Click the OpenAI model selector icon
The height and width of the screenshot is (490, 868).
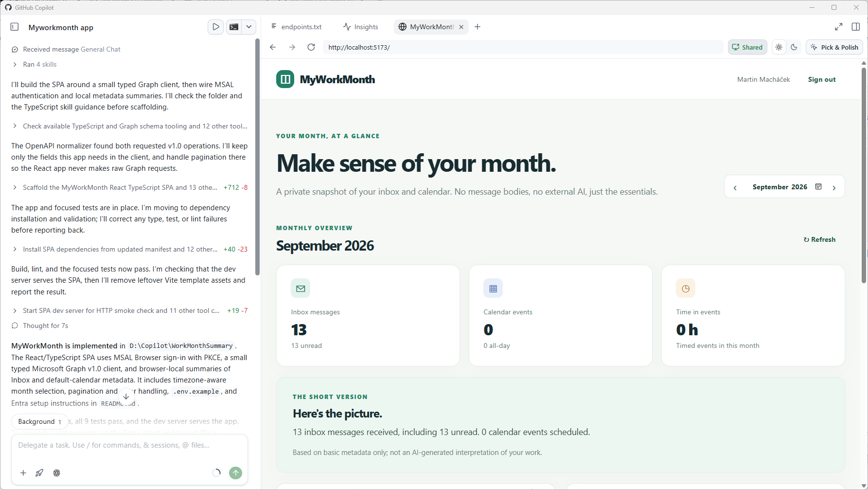pos(57,473)
